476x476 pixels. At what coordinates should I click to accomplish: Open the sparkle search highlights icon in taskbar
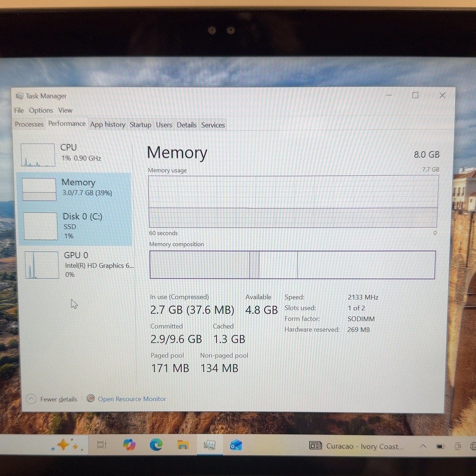[x=68, y=445]
